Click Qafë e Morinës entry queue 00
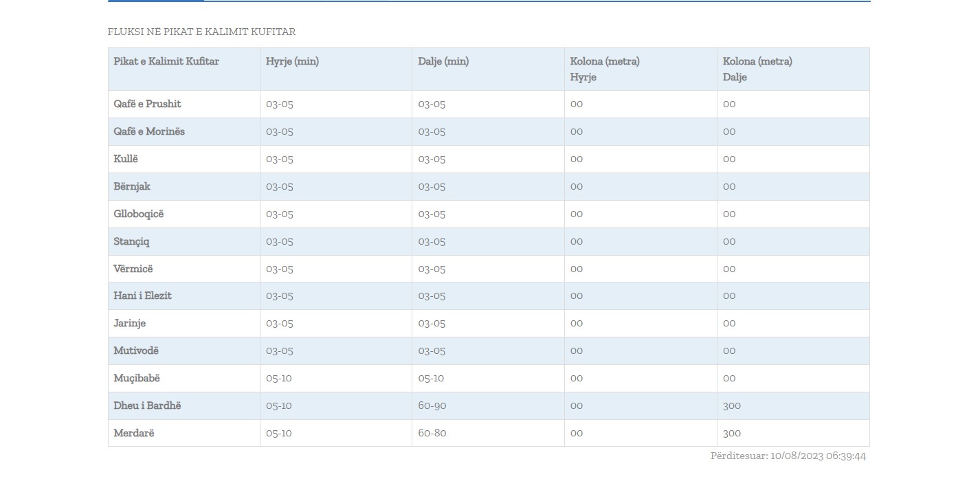The image size is (980, 490). (577, 131)
